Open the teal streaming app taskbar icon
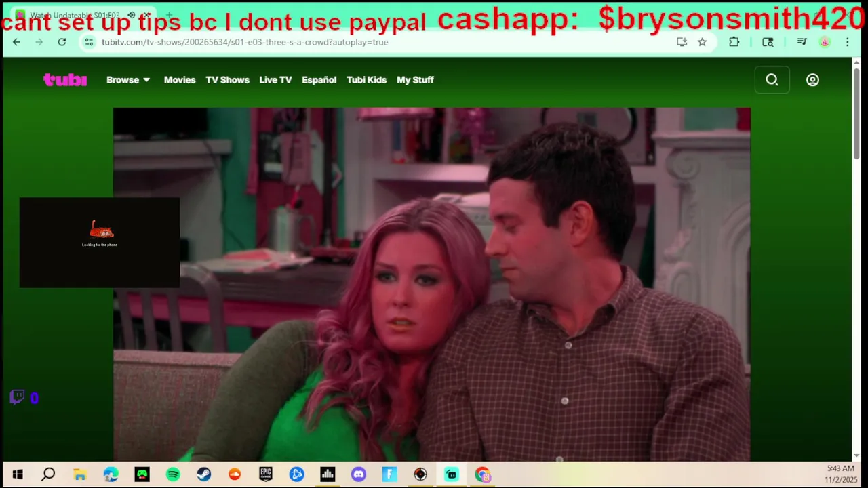This screenshot has height=488, width=868. pyautogui.click(x=452, y=474)
